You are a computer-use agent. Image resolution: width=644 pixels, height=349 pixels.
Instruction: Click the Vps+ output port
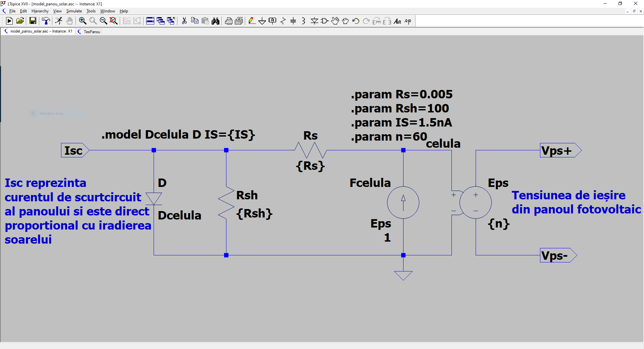[561, 150]
